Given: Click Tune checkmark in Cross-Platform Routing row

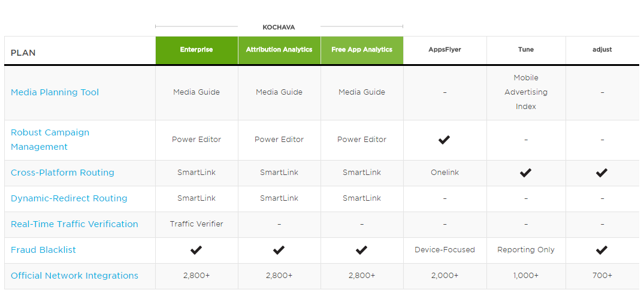Looking at the screenshot, I should point(525,173).
